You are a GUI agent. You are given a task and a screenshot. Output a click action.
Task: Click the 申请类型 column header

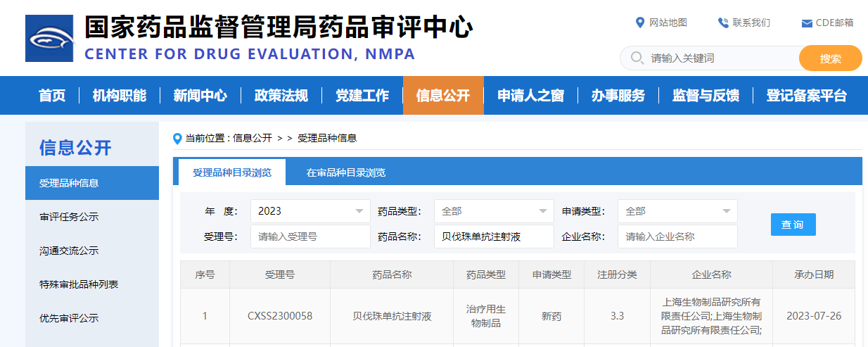551,275
